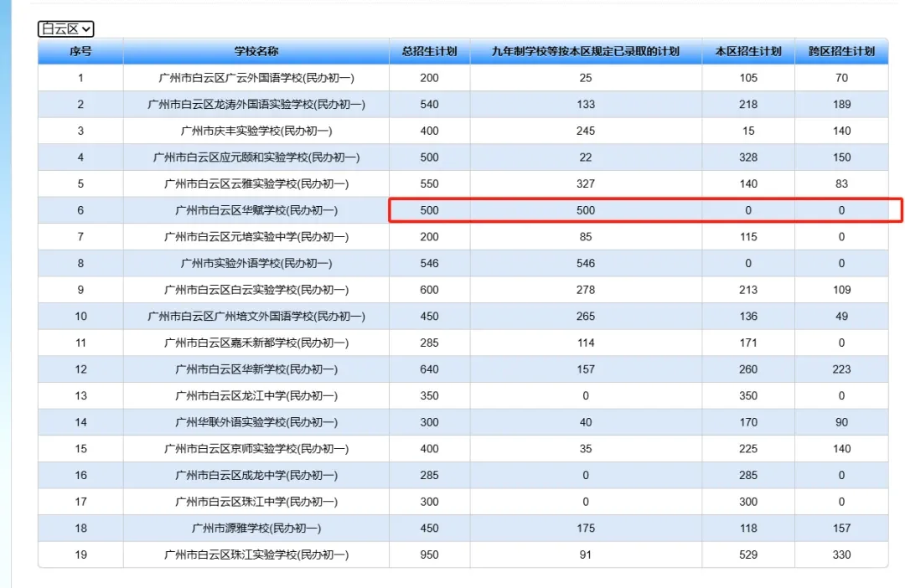Image resolution: width=905 pixels, height=588 pixels.
Task: Select 广州市白云区龙涛外国语实验学校(民办初一) name
Action: pyautogui.click(x=256, y=105)
